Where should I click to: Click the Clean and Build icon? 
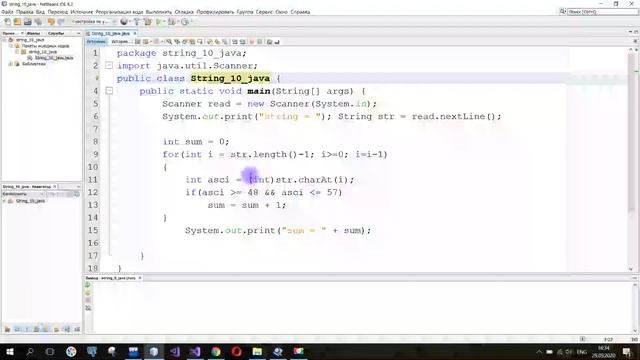click(147, 22)
